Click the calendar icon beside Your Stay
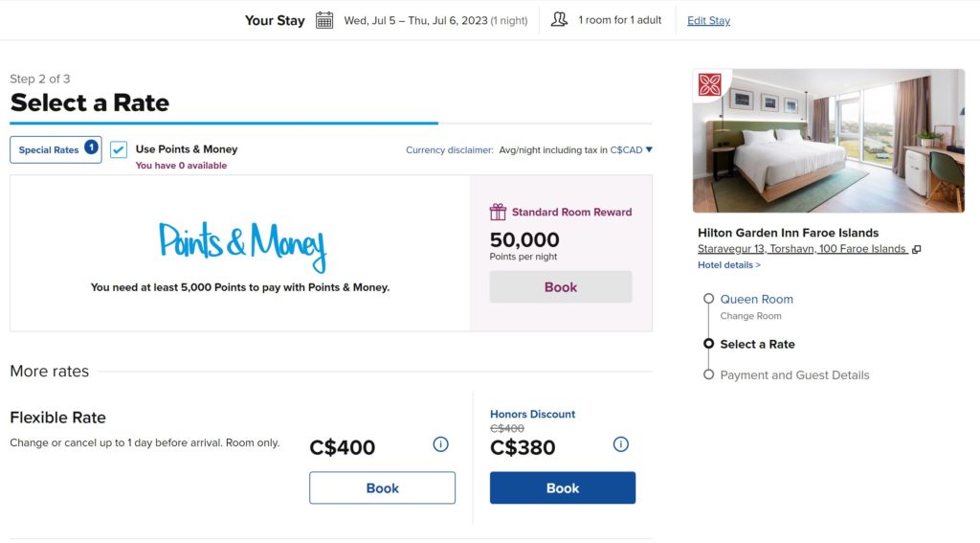Viewport: 980px width, 543px height. pyautogui.click(x=324, y=20)
